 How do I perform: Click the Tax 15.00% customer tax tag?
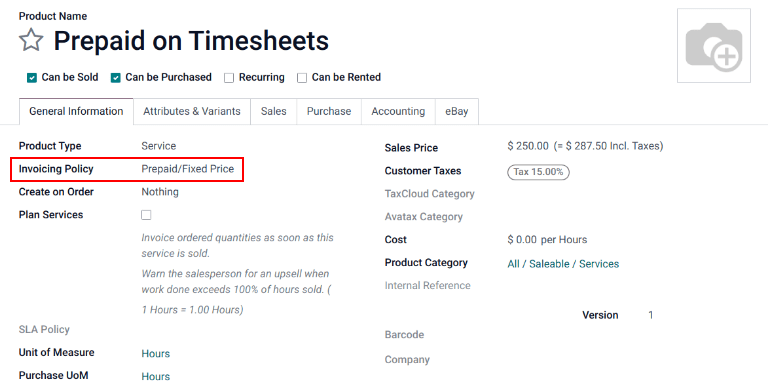point(538,172)
